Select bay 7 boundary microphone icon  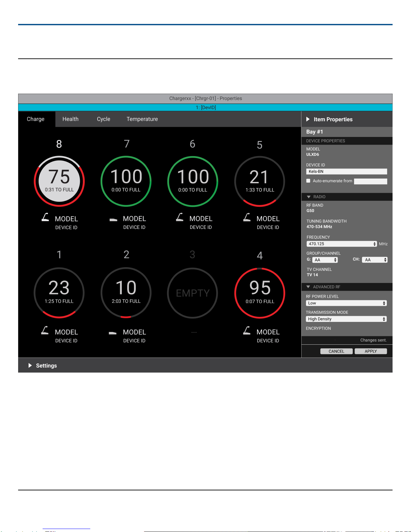coord(113,220)
